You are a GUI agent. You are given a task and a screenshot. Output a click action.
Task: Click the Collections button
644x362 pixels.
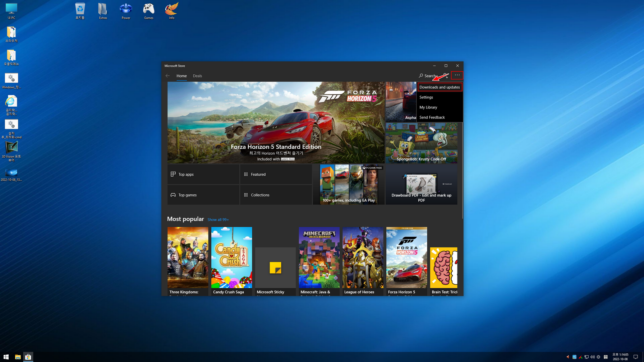tap(276, 195)
